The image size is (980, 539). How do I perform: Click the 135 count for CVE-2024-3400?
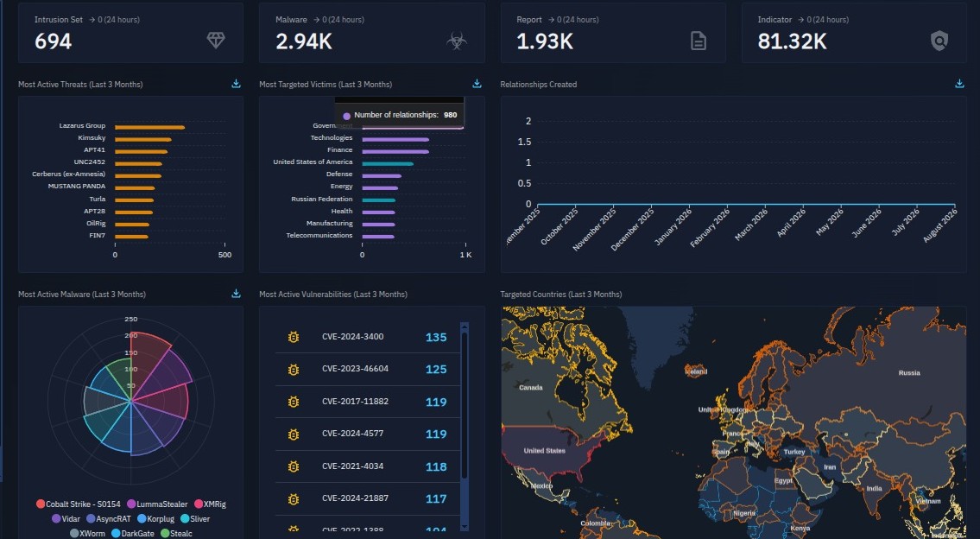coord(436,338)
